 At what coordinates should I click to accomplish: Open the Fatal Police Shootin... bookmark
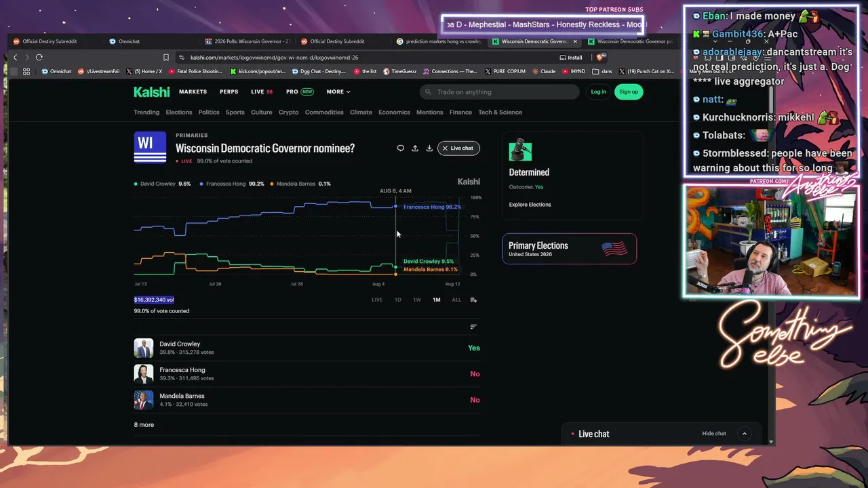click(195, 71)
